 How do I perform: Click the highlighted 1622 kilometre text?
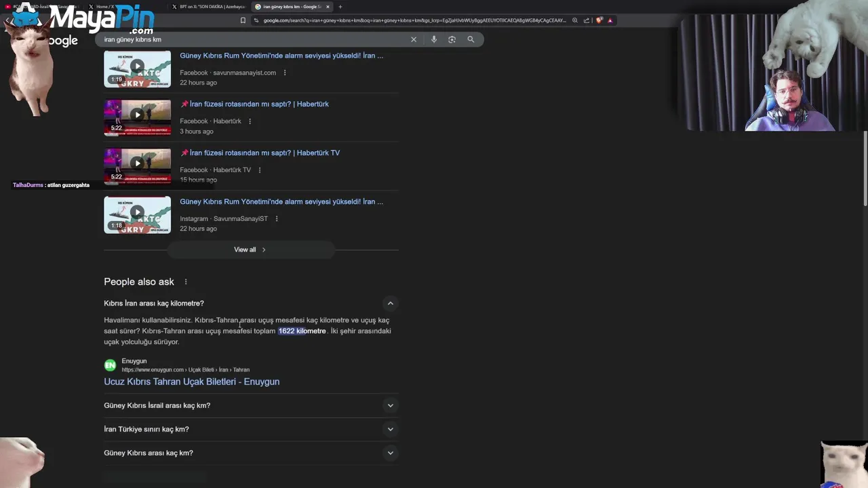pyautogui.click(x=302, y=331)
